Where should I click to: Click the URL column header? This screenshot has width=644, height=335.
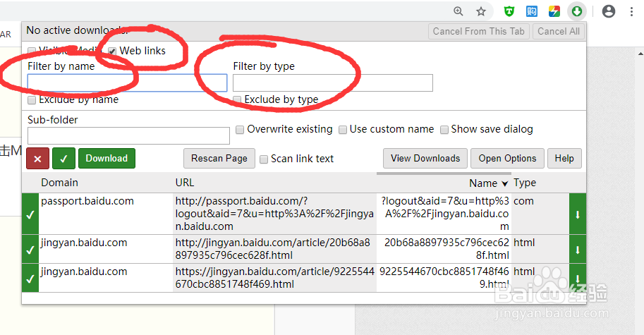coord(185,183)
